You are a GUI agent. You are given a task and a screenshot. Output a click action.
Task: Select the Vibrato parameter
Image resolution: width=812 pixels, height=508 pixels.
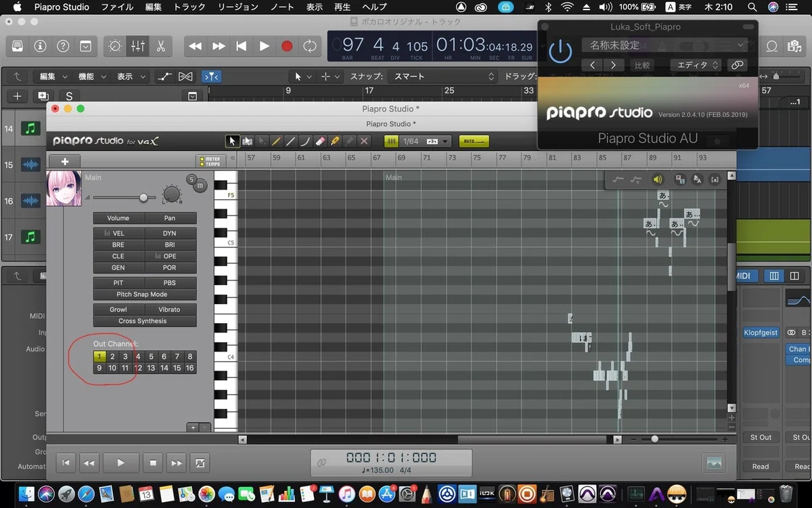170,310
